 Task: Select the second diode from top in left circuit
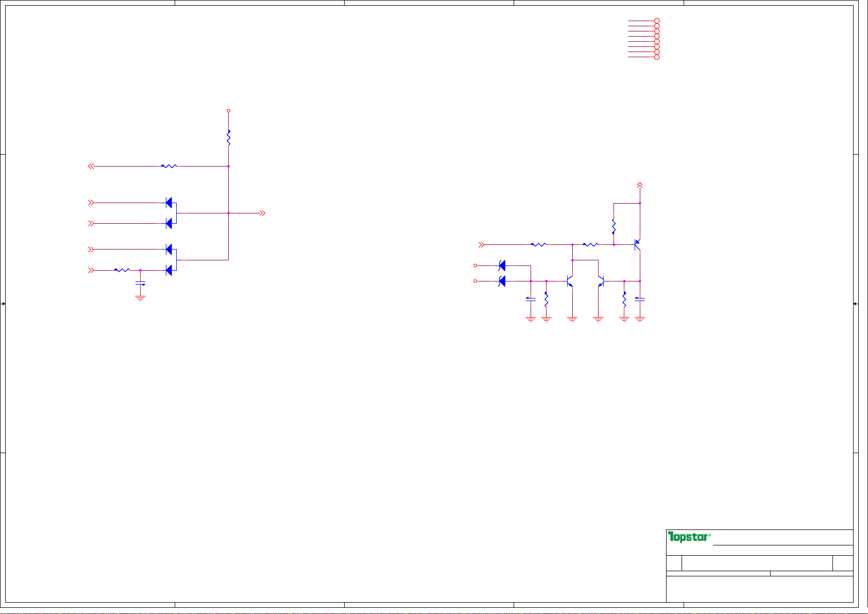[x=168, y=223]
